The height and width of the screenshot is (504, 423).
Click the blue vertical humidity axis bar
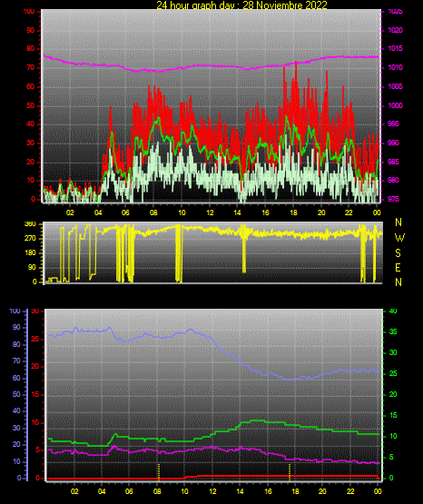27,395
